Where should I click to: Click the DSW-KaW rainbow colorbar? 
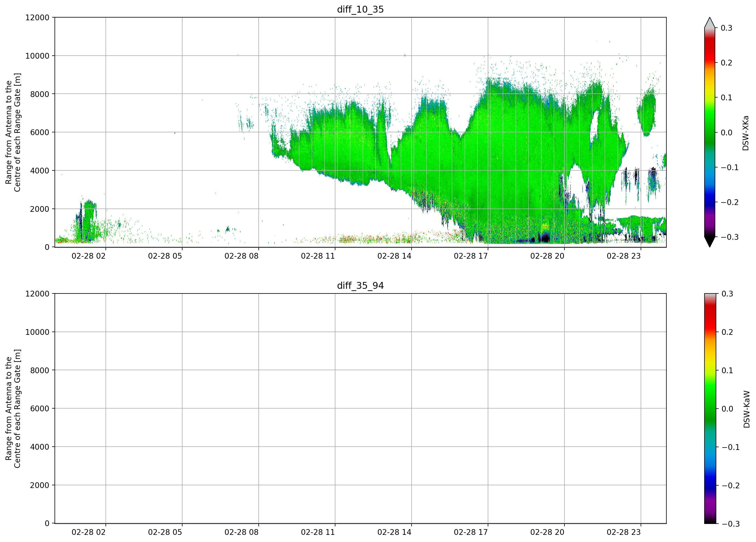pyautogui.click(x=710, y=408)
